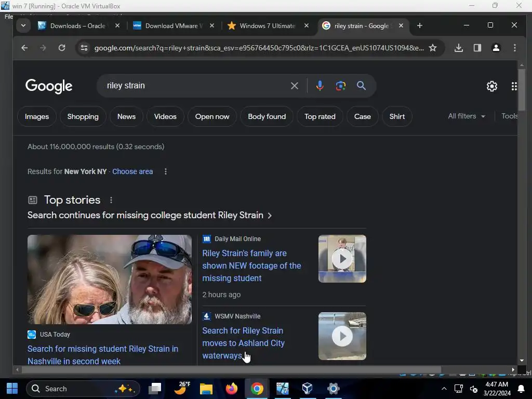
Task: Click the vertical page scrollbar
Action: point(522,89)
